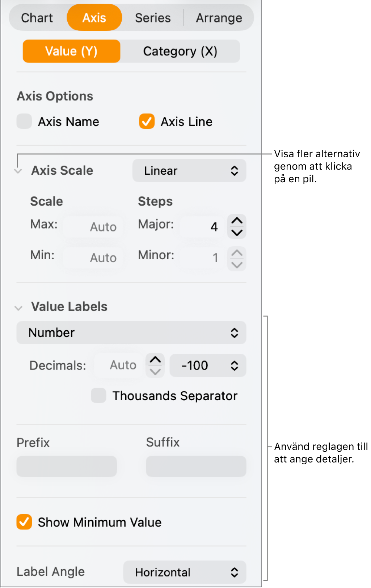Disable Show Minimum Value
Screen dimensions: 371x588
pyautogui.click(x=24, y=522)
